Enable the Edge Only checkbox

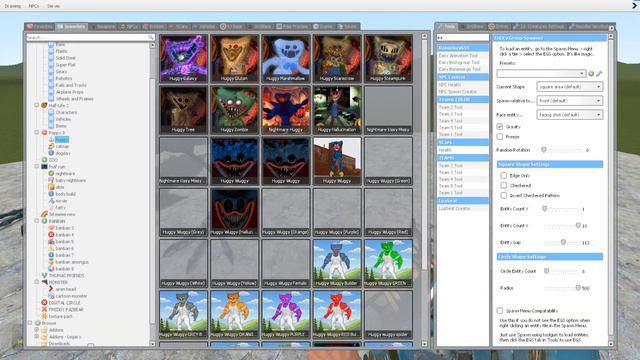tap(504, 176)
